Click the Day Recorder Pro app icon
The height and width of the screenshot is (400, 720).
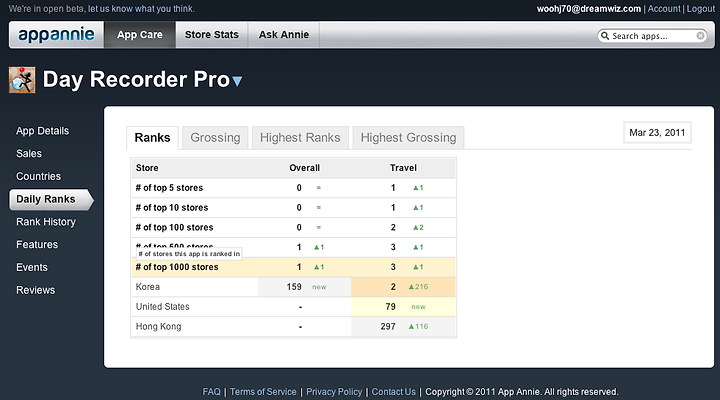coord(22,80)
